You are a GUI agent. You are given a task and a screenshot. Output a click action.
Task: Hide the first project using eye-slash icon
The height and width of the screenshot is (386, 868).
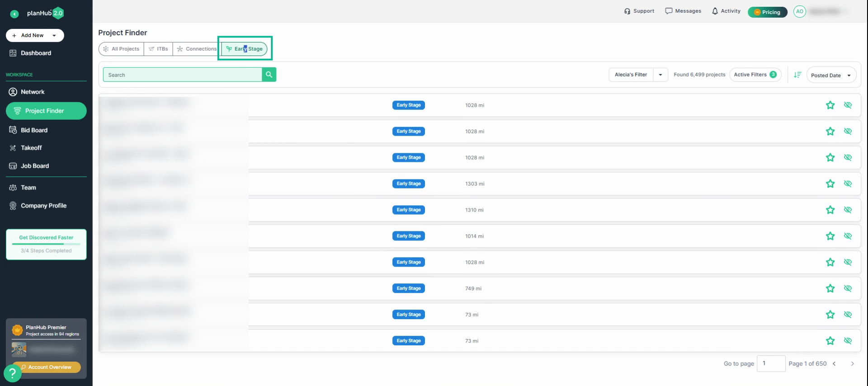(848, 105)
